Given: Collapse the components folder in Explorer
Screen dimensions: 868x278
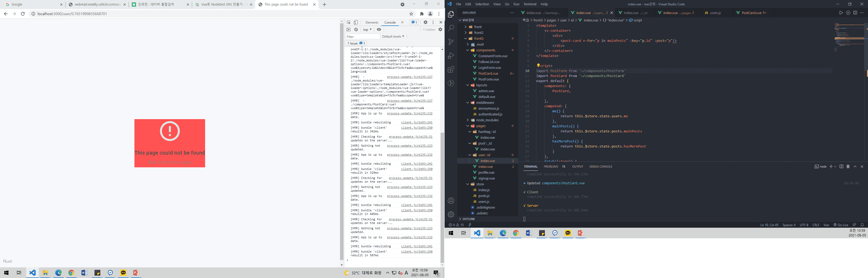Looking at the screenshot, I should (x=486, y=50).
